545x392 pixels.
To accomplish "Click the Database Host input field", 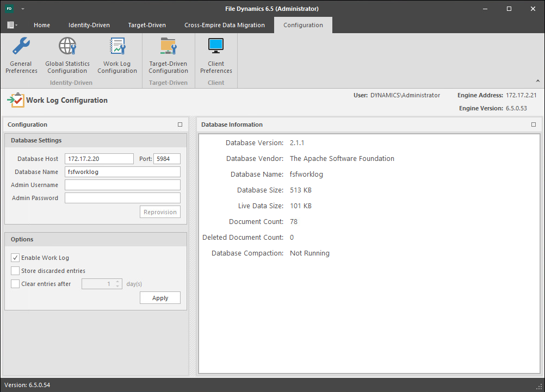I will (x=99, y=159).
